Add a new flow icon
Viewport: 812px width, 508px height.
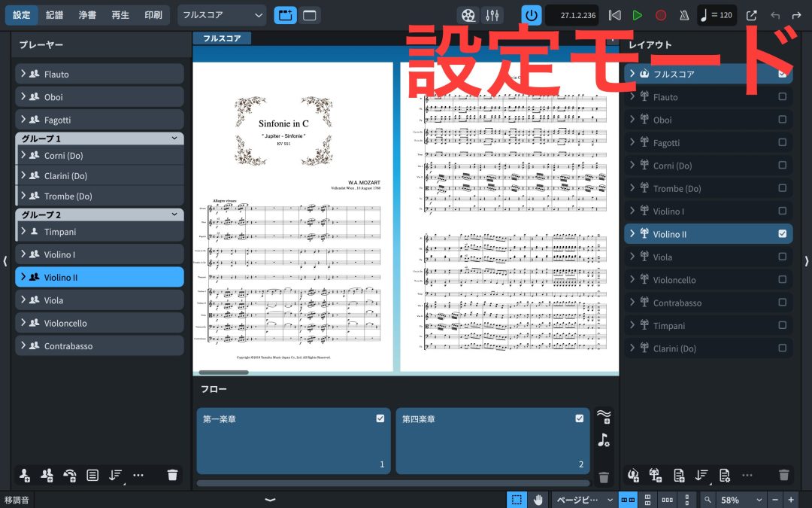pyautogui.click(x=604, y=416)
